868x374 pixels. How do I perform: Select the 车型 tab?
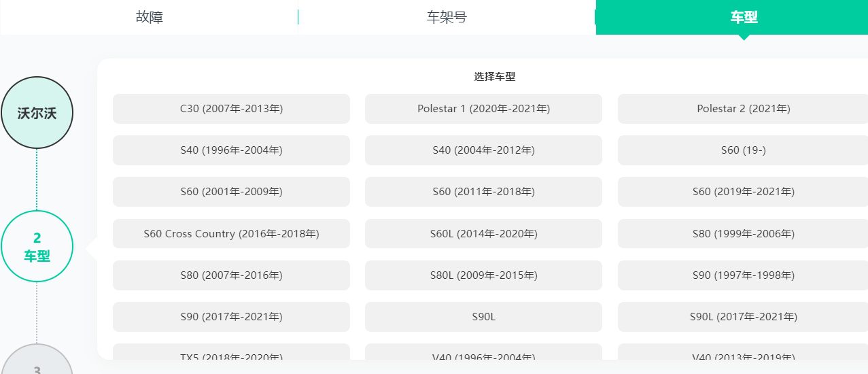click(x=744, y=17)
